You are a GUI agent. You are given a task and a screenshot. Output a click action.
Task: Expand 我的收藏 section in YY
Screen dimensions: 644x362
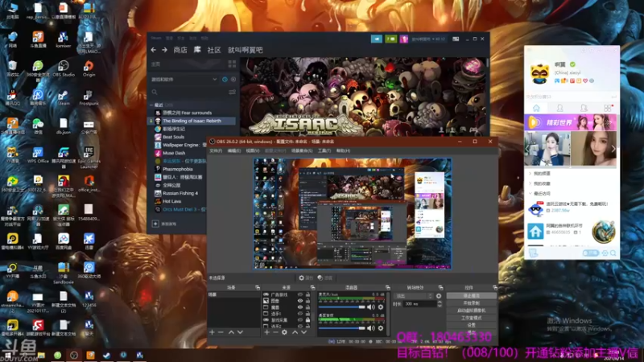click(530, 183)
